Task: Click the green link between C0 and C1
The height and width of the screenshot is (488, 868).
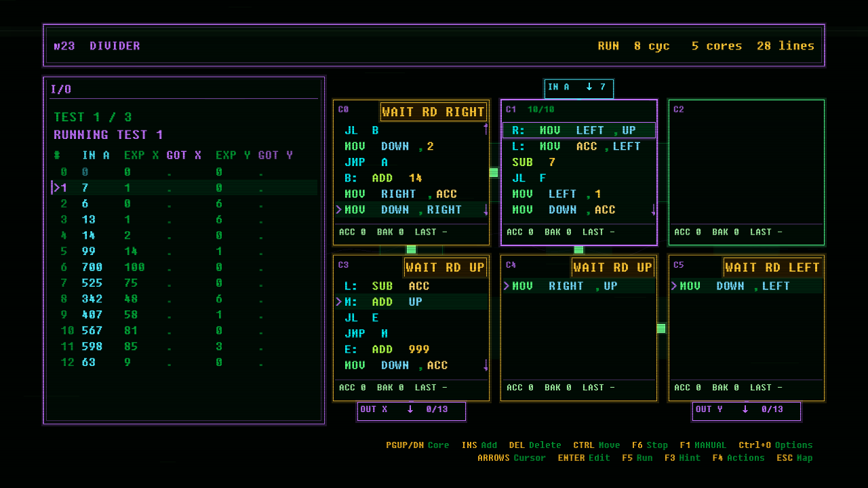Action: (x=494, y=173)
